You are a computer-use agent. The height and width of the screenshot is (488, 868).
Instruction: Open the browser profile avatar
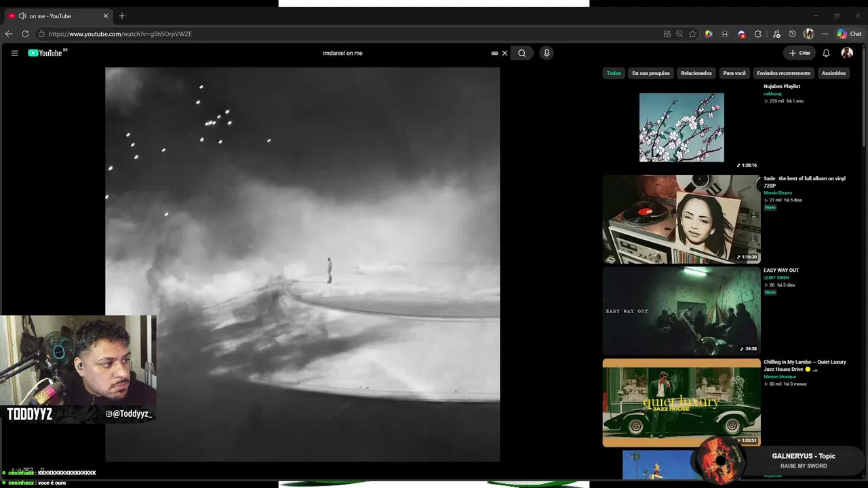(x=808, y=34)
